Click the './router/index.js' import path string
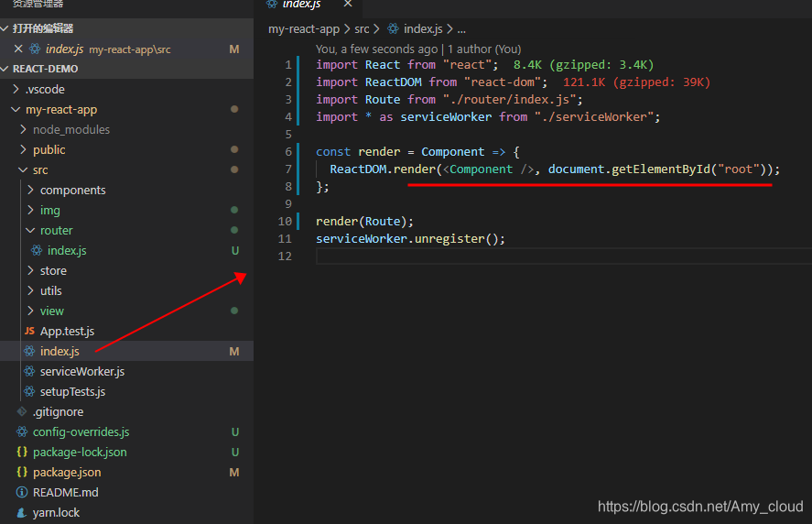812x524 pixels. (x=510, y=100)
